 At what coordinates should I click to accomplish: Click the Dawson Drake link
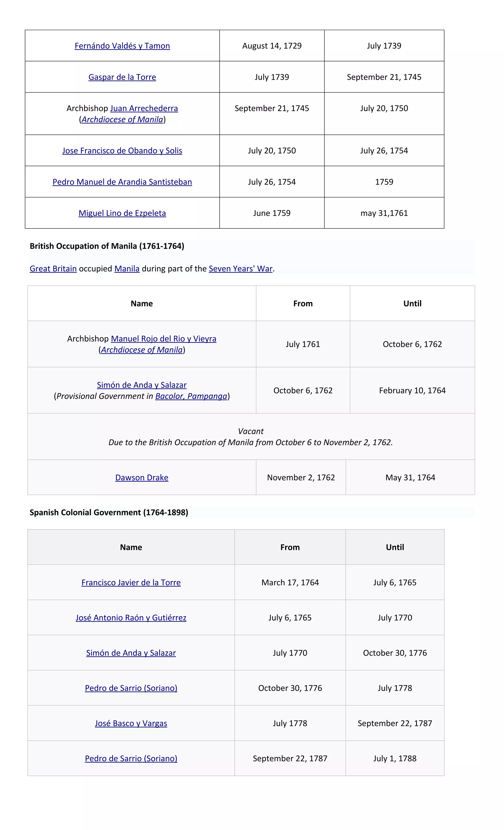[142, 478]
